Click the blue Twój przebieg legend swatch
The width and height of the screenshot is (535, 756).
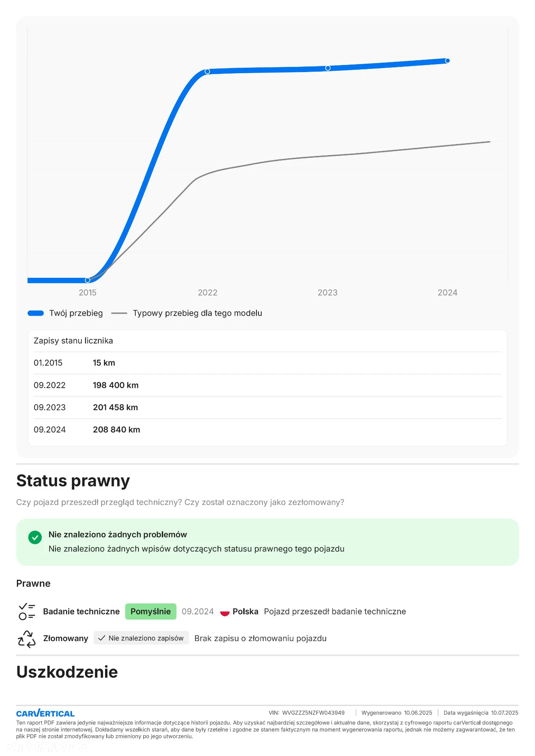tap(36, 313)
